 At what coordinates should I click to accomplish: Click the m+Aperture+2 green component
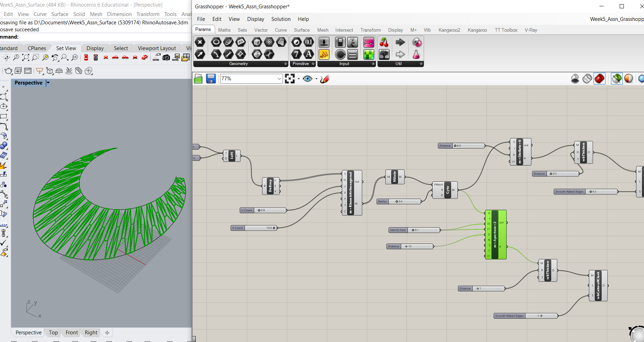pyautogui.click(x=495, y=234)
